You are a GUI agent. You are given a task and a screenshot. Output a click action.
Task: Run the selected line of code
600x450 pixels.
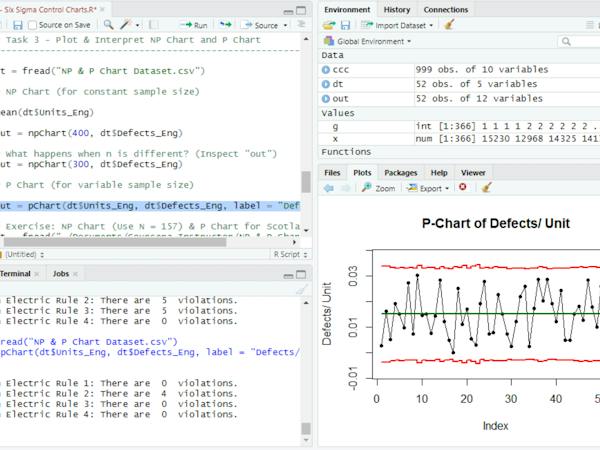point(194,25)
